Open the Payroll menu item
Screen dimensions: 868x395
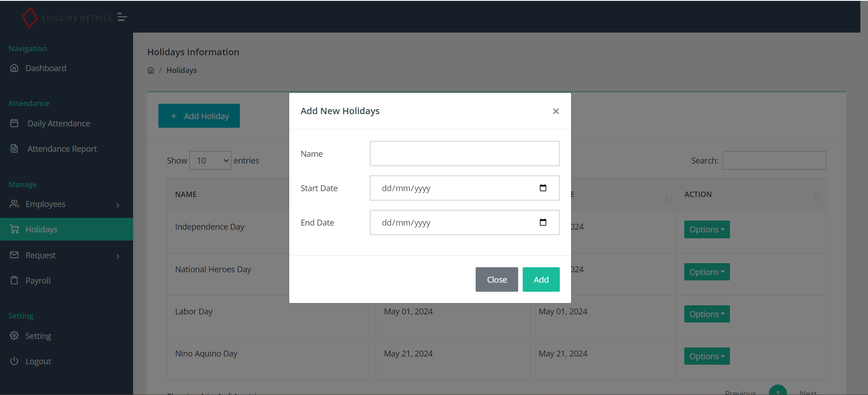38,281
